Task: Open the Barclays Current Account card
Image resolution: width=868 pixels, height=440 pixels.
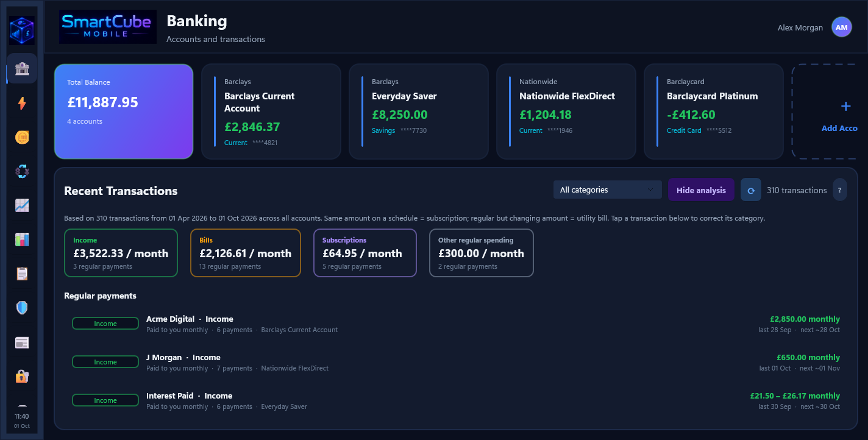Action: 271,112
